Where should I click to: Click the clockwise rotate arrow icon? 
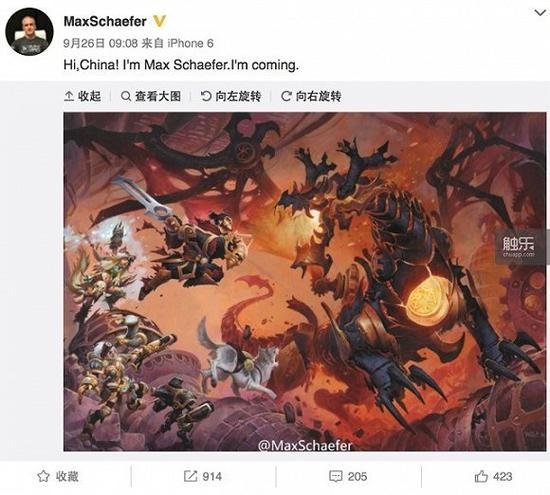click(x=286, y=96)
